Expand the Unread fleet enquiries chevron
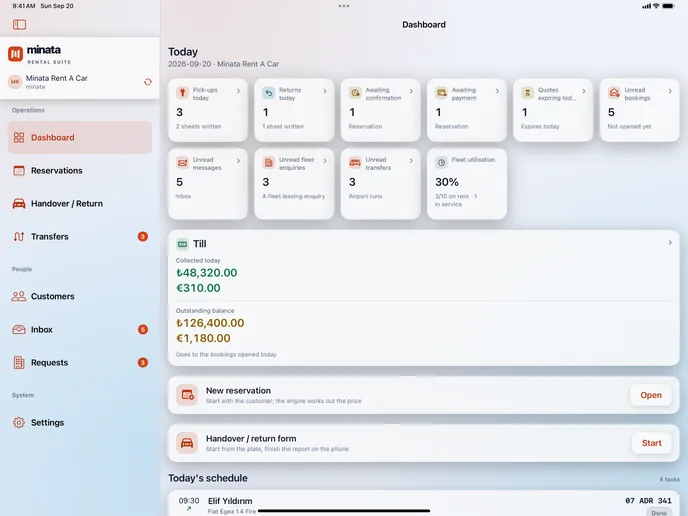This screenshot has height=516, width=688. click(x=325, y=161)
